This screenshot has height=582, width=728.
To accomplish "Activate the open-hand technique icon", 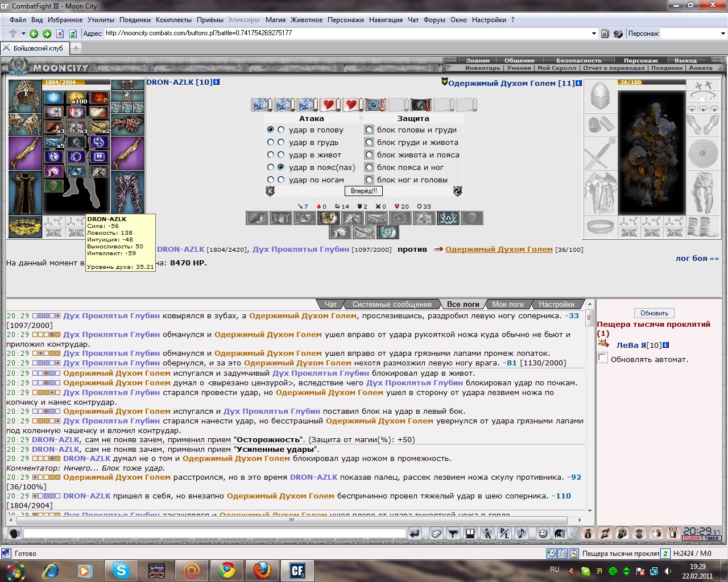I will tap(281, 218).
